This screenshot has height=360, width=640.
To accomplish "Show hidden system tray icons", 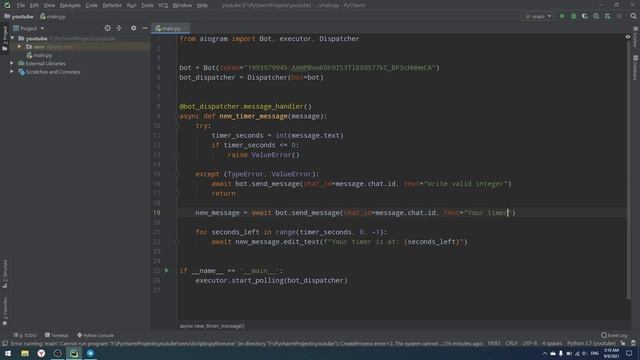I will coord(544,353).
